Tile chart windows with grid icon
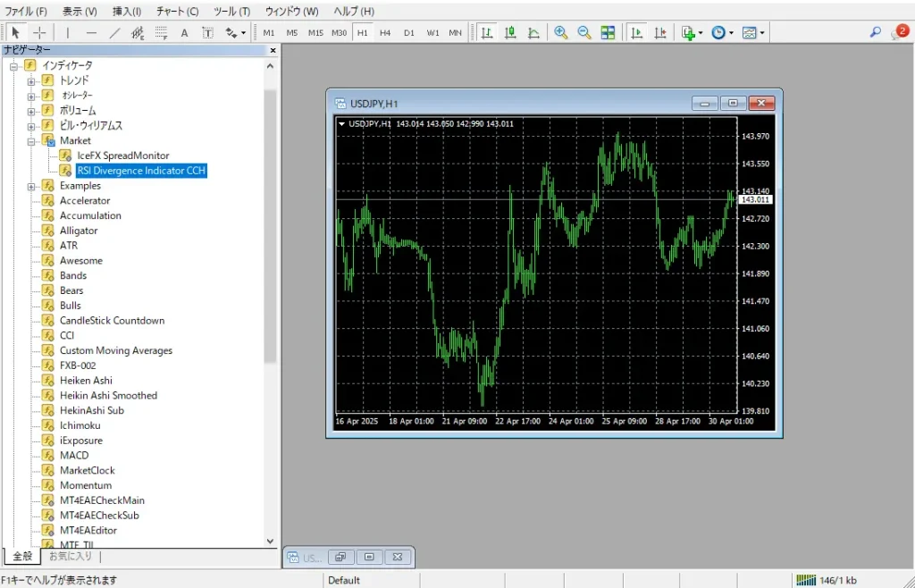915x588 pixels. point(608,33)
